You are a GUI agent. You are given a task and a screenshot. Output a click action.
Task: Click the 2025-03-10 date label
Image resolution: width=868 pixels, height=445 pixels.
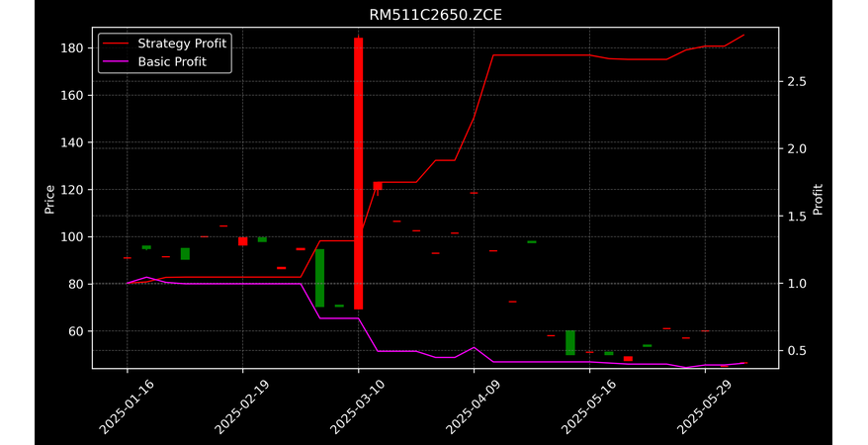tap(358, 407)
